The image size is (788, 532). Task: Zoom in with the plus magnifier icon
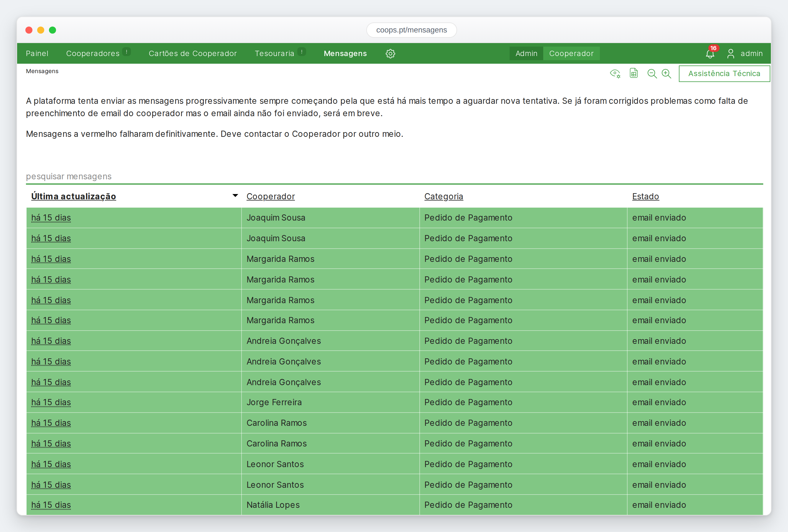(666, 74)
